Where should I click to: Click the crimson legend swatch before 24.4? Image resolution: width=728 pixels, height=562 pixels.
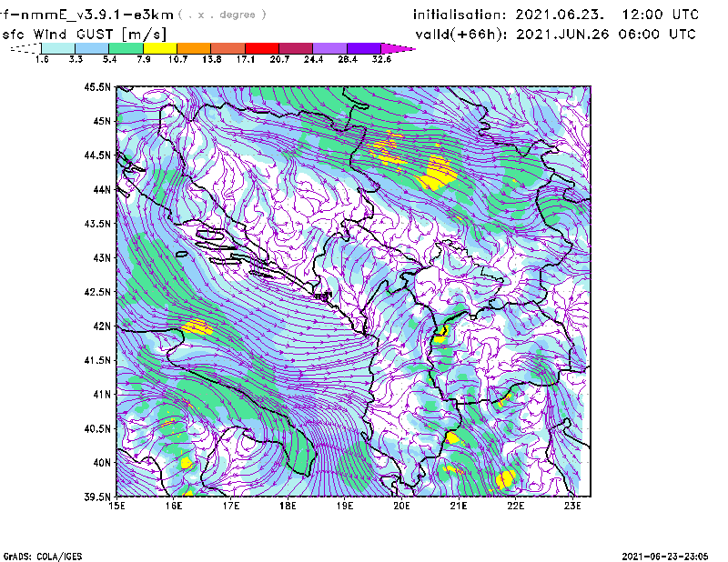(x=296, y=48)
